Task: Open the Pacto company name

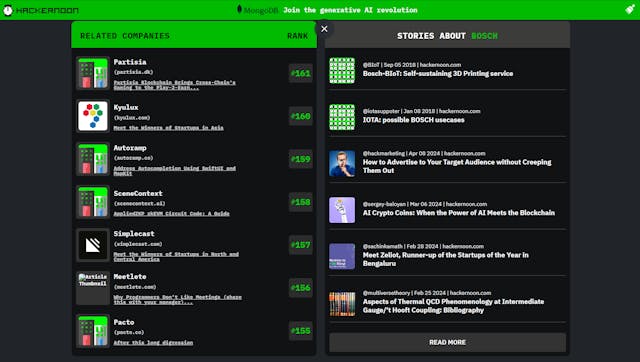Action: click(x=124, y=322)
